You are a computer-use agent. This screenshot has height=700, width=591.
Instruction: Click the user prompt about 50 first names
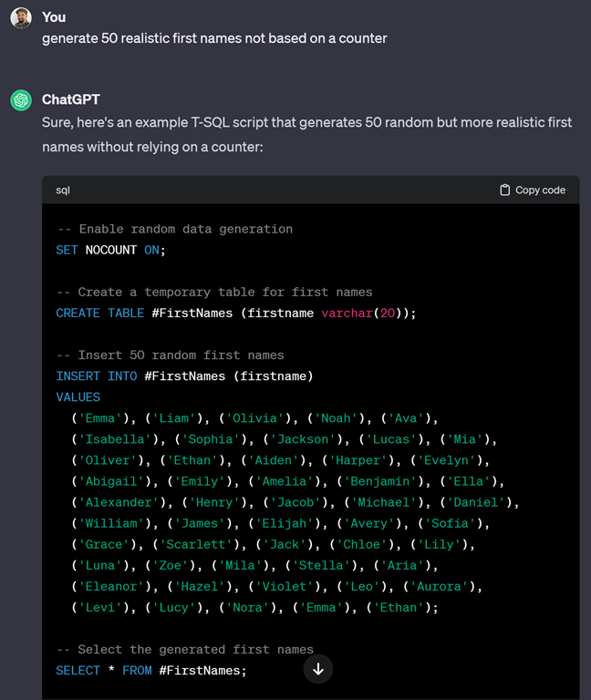(x=214, y=38)
